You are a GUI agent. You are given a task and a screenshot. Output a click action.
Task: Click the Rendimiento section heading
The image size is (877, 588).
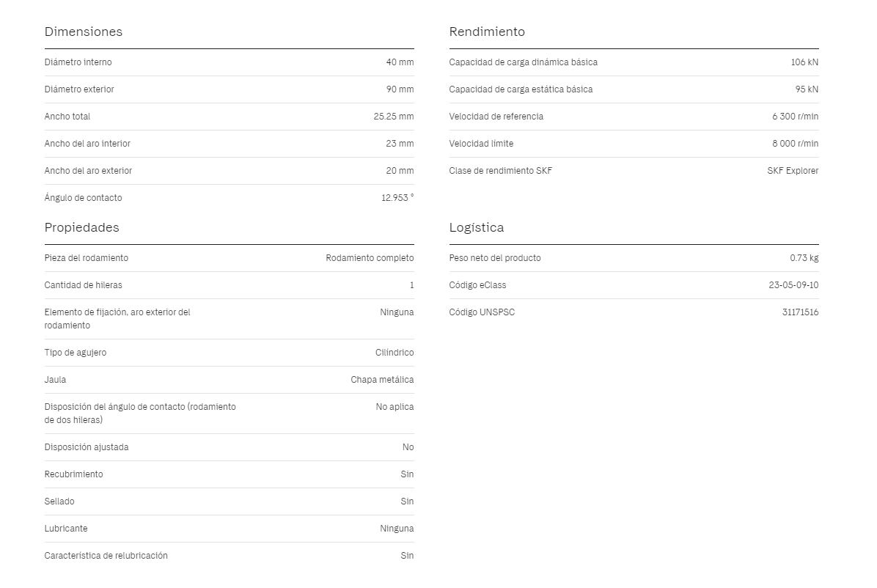pyautogui.click(x=487, y=32)
